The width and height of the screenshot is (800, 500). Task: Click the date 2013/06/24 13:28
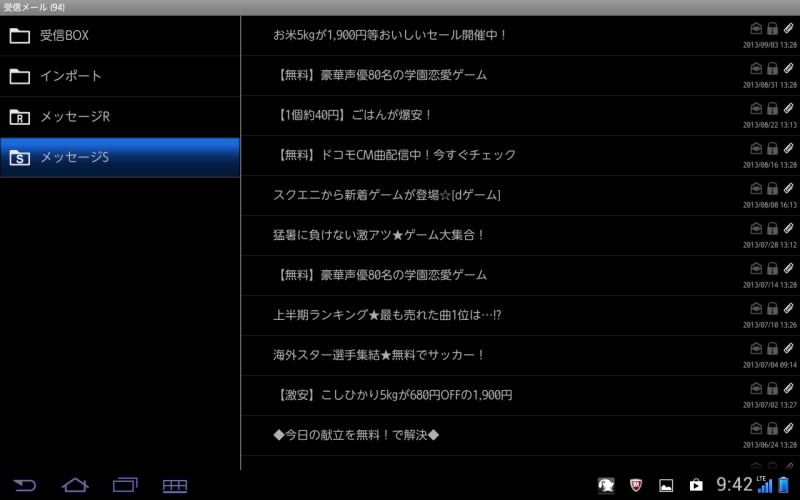[x=769, y=445]
